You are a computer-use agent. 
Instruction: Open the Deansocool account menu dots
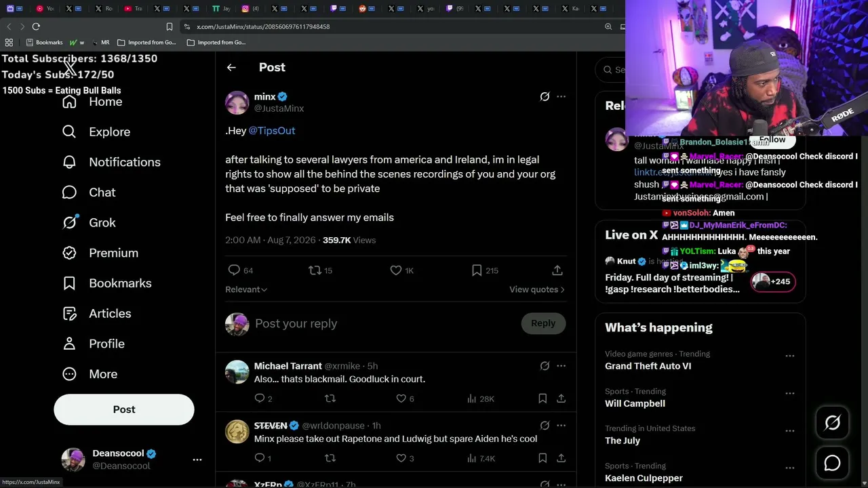[197, 460]
